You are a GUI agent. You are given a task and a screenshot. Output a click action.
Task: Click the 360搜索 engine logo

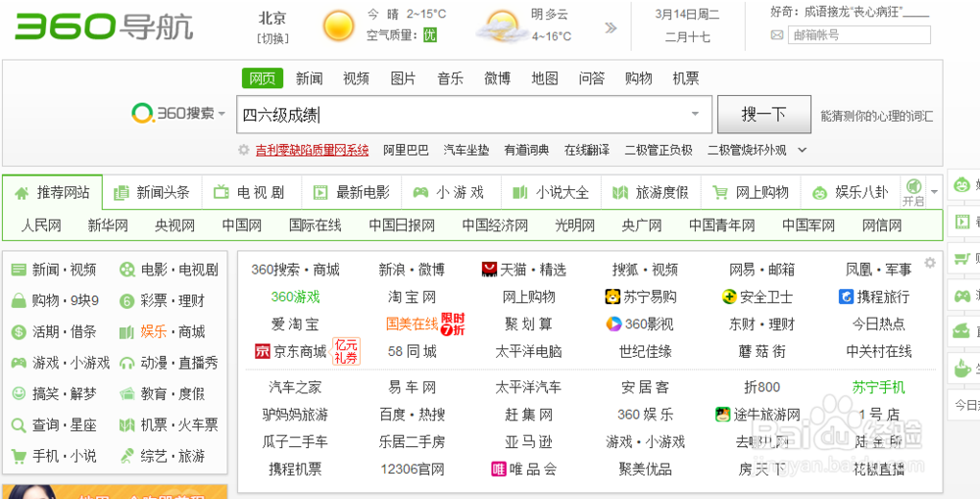172,113
